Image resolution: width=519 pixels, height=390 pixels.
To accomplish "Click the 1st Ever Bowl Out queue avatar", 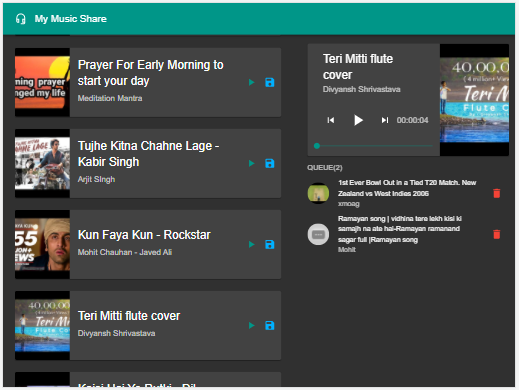I will pos(318,193).
